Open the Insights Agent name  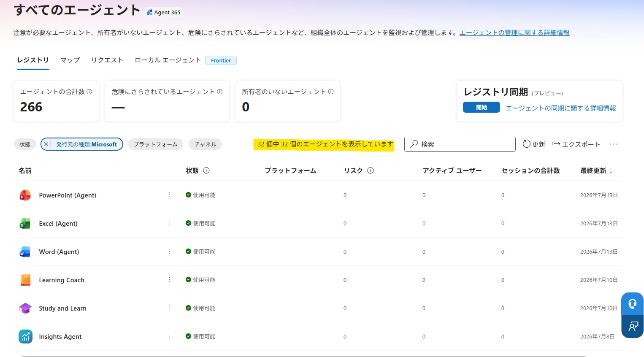(x=60, y=337)
